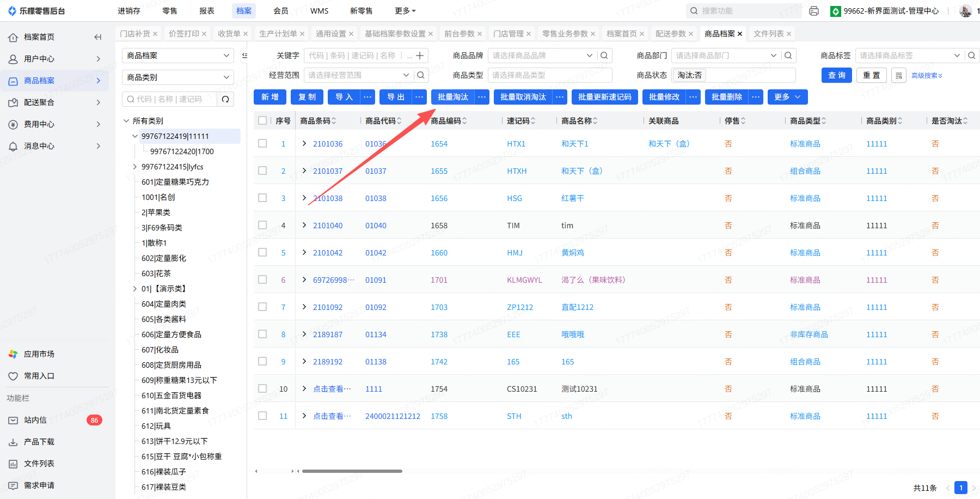This screenshot has height=499, width=980.
Task: Click the 费用中心 icon in the sidebar
Action: pos(13,124)
